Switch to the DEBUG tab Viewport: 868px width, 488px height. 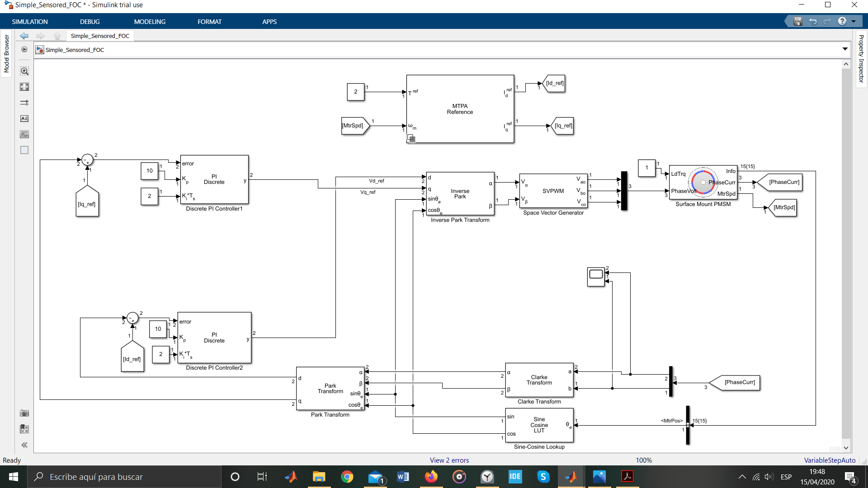90,22
